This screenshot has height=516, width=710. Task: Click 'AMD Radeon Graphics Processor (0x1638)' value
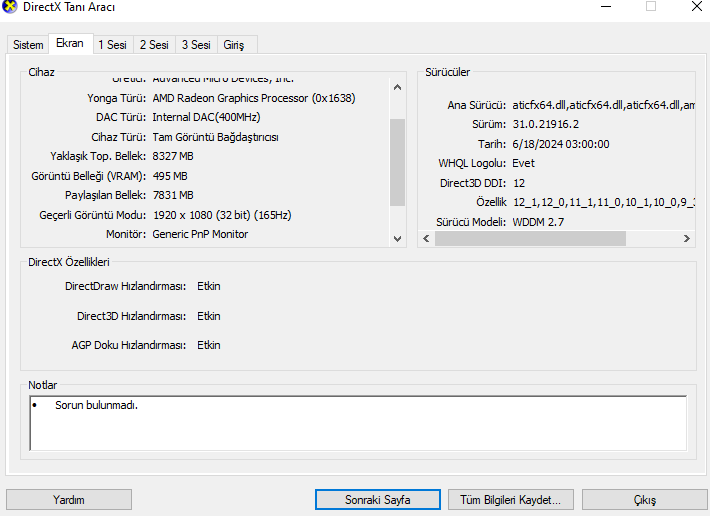254,98
